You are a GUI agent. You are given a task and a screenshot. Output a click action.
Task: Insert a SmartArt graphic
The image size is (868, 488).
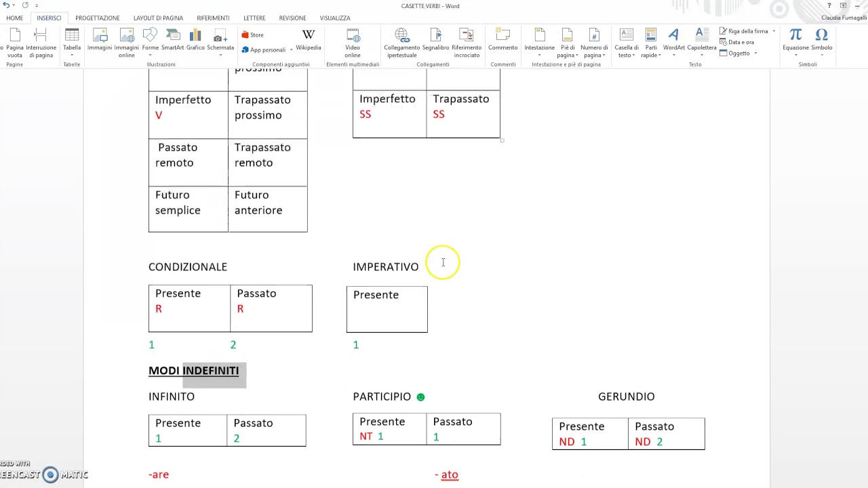click(173, 41)
